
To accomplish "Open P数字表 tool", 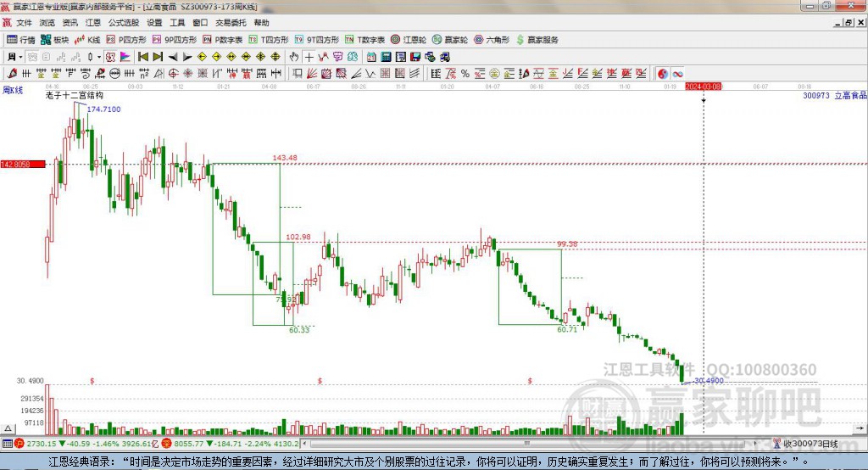I will [x=223, y=40].
